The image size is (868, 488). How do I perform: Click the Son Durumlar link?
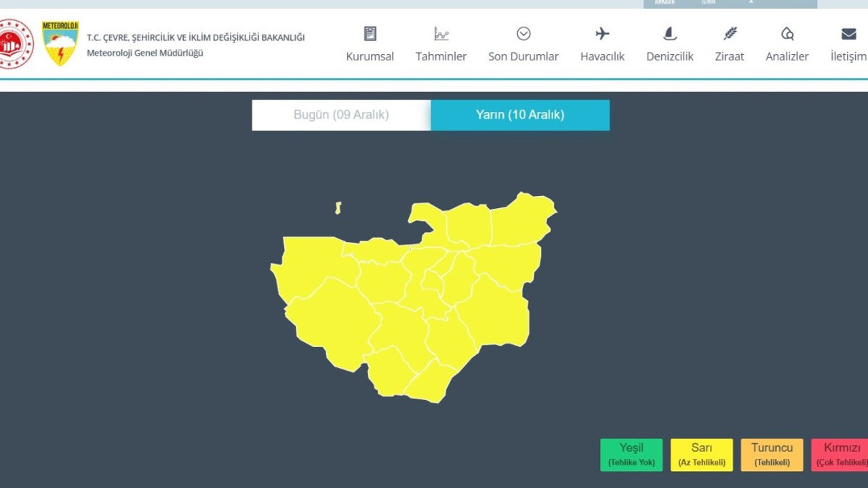(x=523, y=56)
